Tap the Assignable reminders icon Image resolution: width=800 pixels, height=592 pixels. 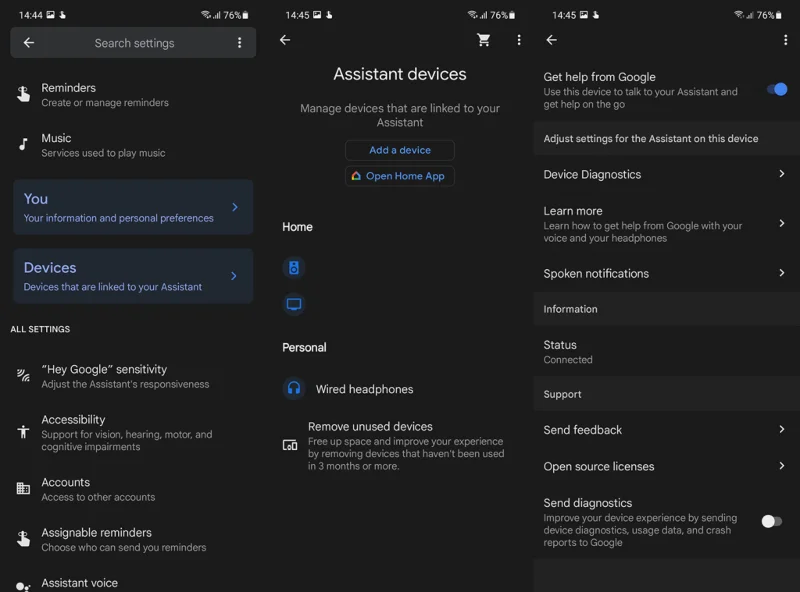[23, 539]
